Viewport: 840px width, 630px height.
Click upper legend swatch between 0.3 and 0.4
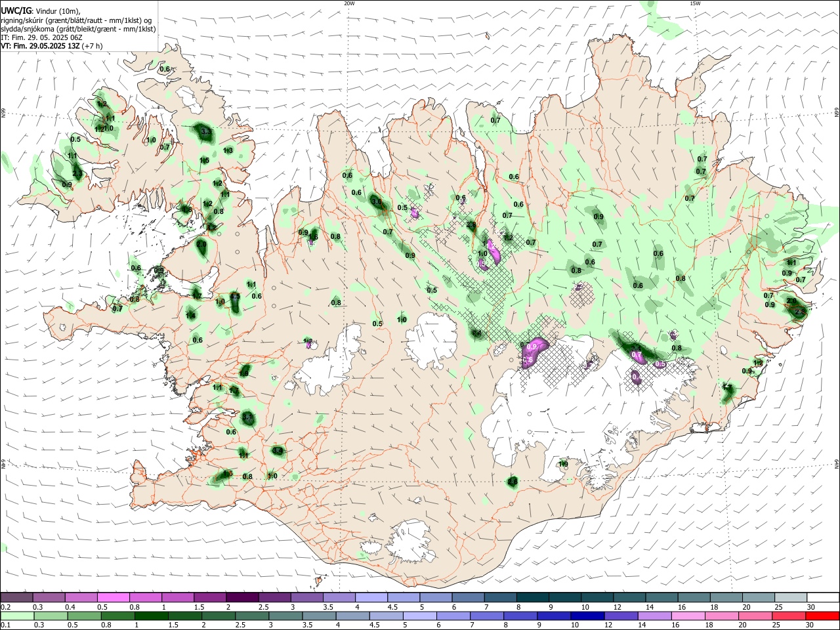click(49, 597)
